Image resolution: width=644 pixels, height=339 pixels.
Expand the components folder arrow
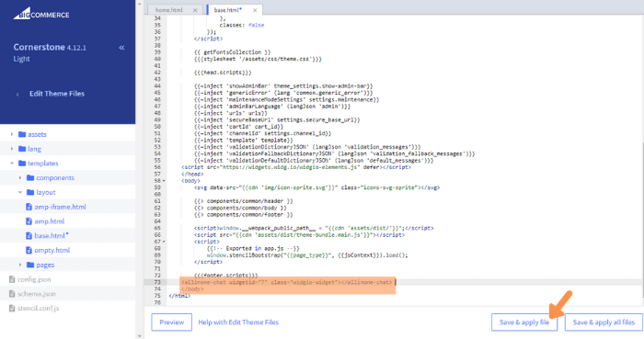click(20, 177)
